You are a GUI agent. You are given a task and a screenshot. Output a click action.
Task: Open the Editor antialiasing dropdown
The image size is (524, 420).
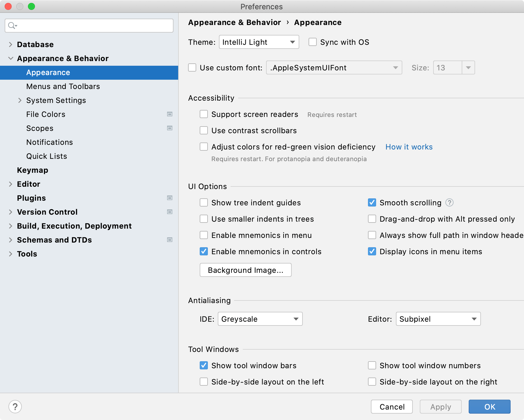(x=438, y=319)
